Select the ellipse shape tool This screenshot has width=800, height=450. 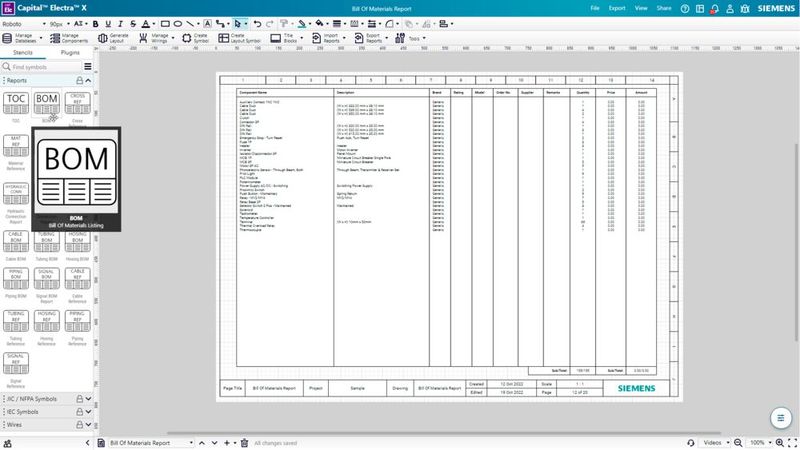click(x=178, y=24)
